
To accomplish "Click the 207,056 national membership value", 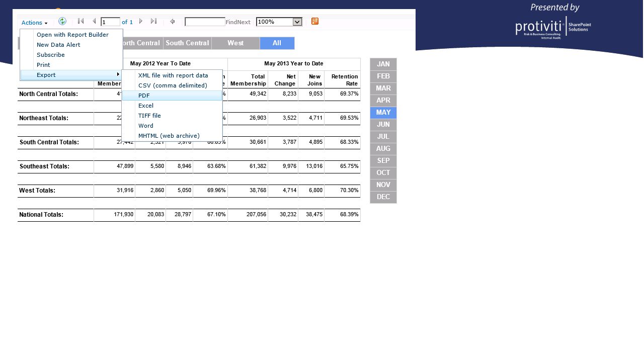I will point(256,215).
